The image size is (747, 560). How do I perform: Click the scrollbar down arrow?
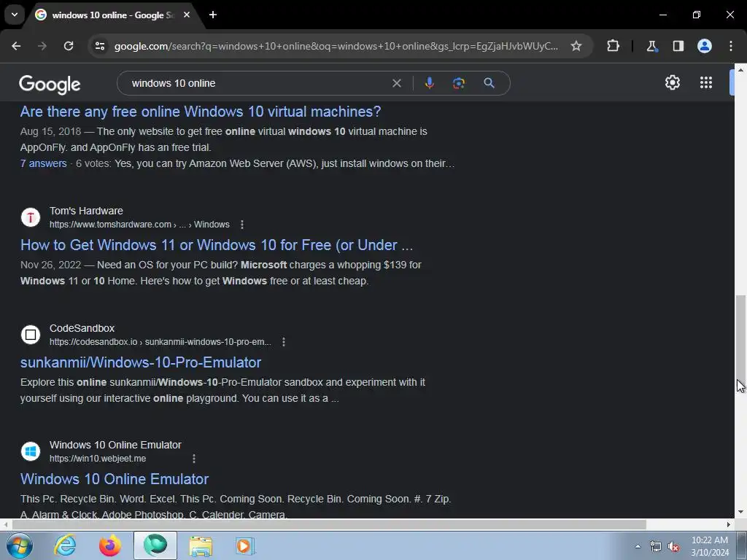pos(740,513)
